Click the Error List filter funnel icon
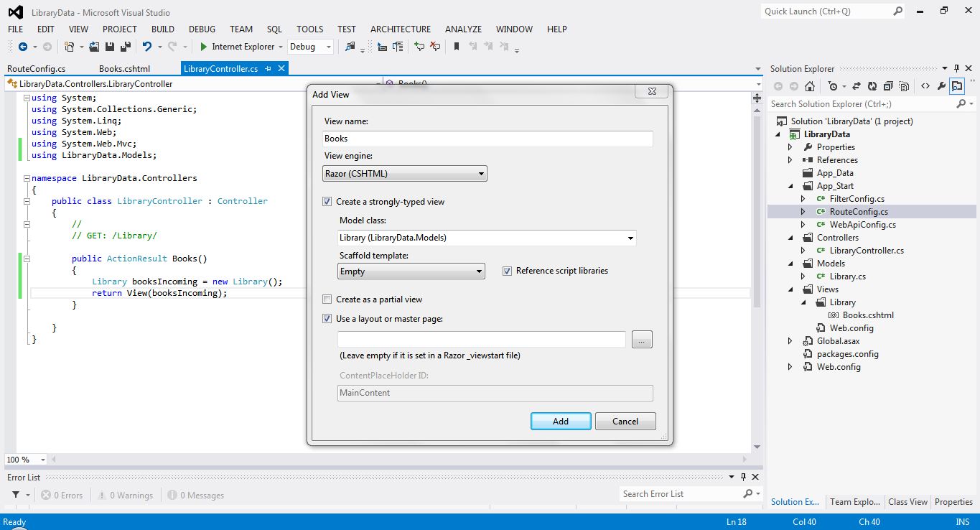 15,495
